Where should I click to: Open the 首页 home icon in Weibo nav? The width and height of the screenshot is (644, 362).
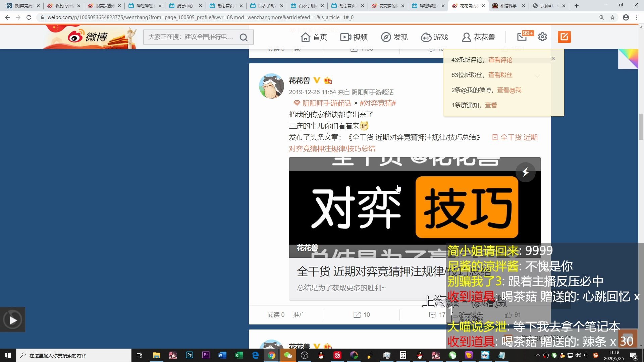[x=314, y=37]
